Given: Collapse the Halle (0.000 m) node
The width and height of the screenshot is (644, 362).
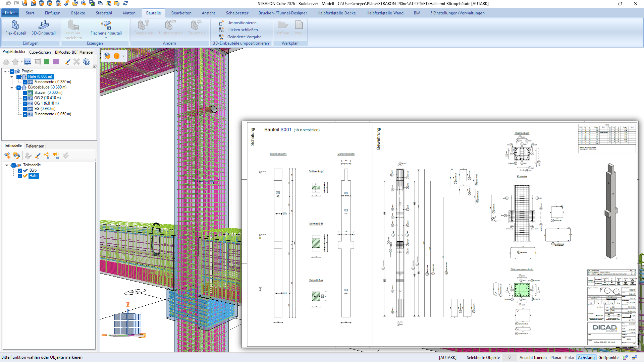Looking at the screenshot, I should 12,77.
